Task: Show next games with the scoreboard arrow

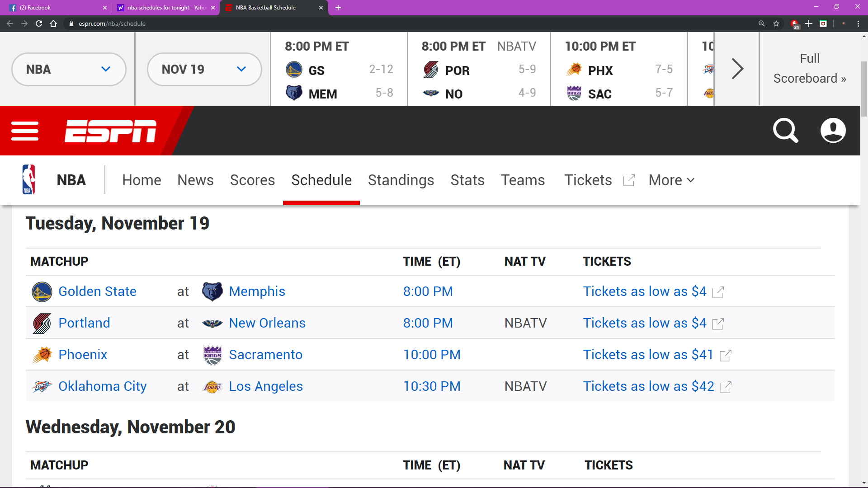Action: pos(737,69)
